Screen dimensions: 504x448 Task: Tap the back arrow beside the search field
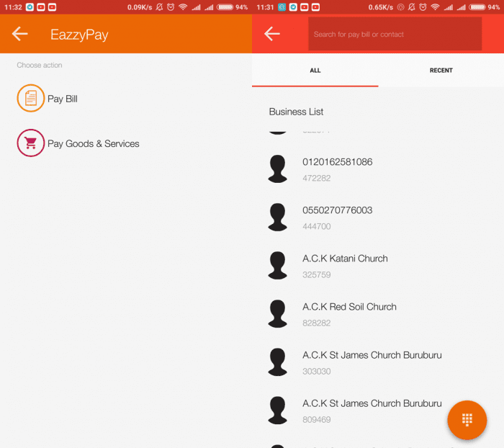272,34
